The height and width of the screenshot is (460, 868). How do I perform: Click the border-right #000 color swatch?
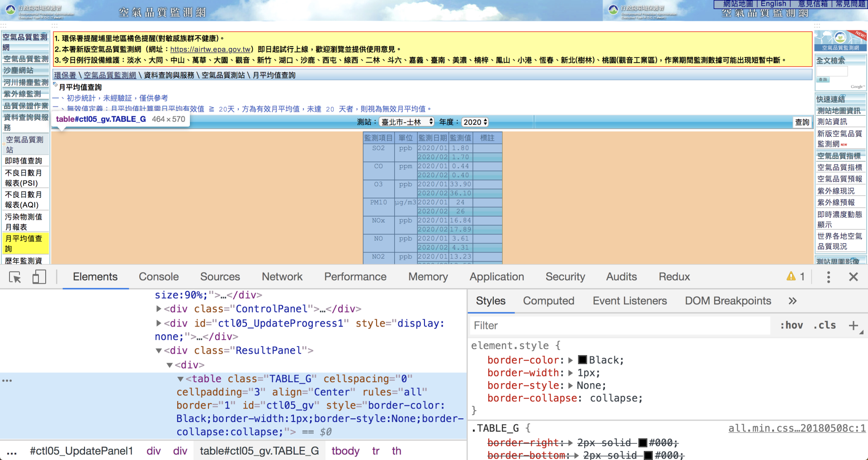643,442
